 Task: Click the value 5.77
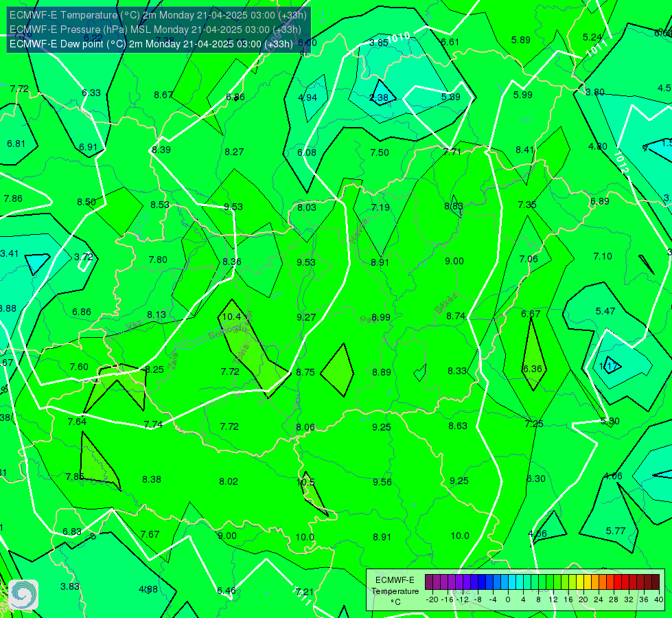pyautogui.click(x=616, y=531)
